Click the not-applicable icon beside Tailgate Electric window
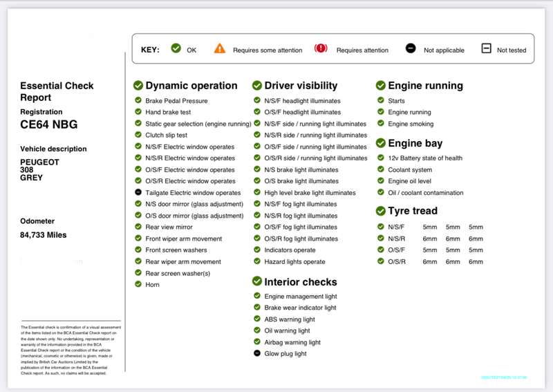 (138, 193)
